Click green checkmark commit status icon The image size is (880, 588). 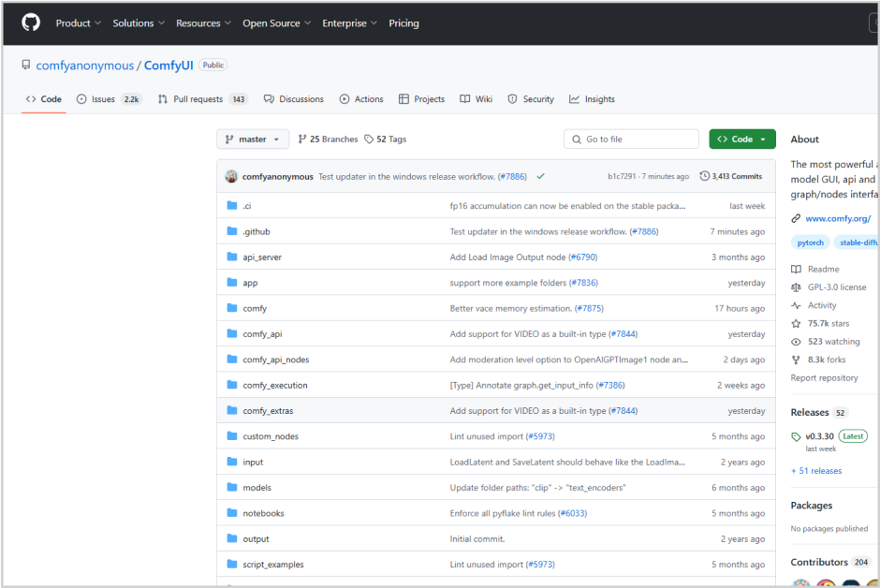tap(540, 176)
